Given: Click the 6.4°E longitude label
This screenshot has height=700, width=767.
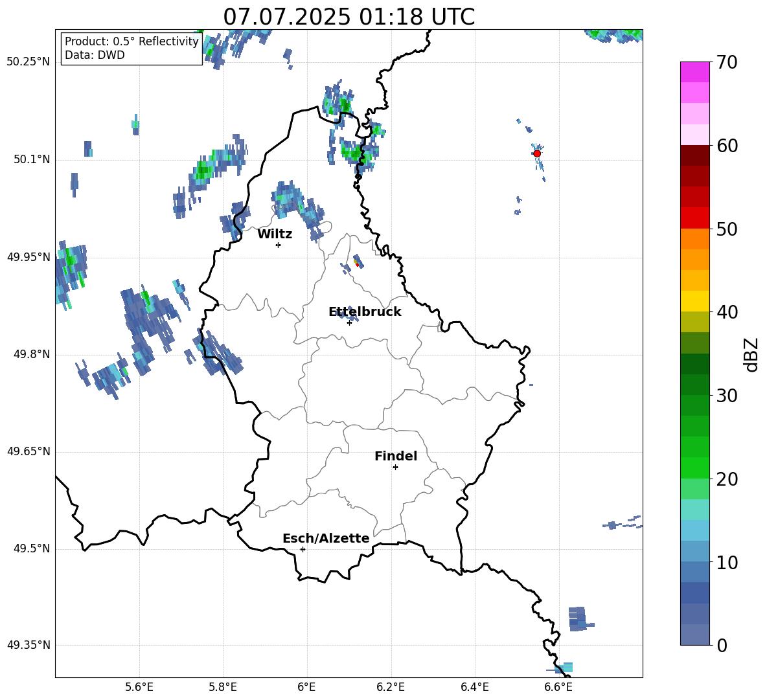Looking at the screenshot, I should click(474, 687).
